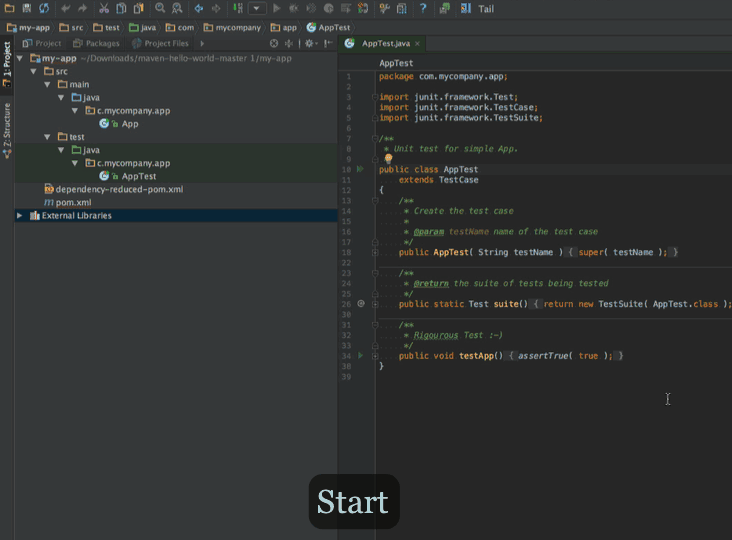Screen dimensions: 732x540
Task: Click the Debug bug icon
Action: point(294,8)
